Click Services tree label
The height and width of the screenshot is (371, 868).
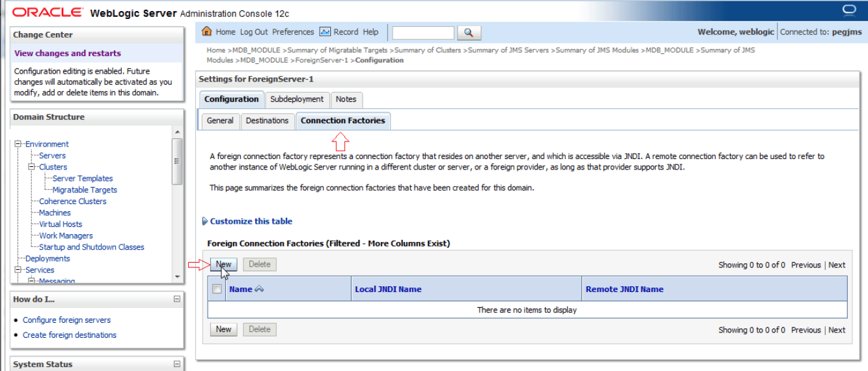pyautogui.click(x=40, y=270)
